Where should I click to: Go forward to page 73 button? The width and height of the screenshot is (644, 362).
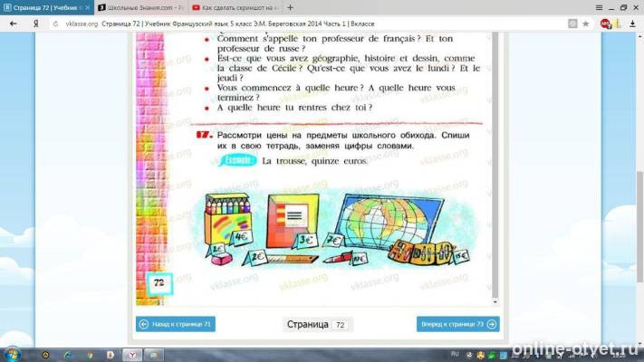(x=458, y=324)
